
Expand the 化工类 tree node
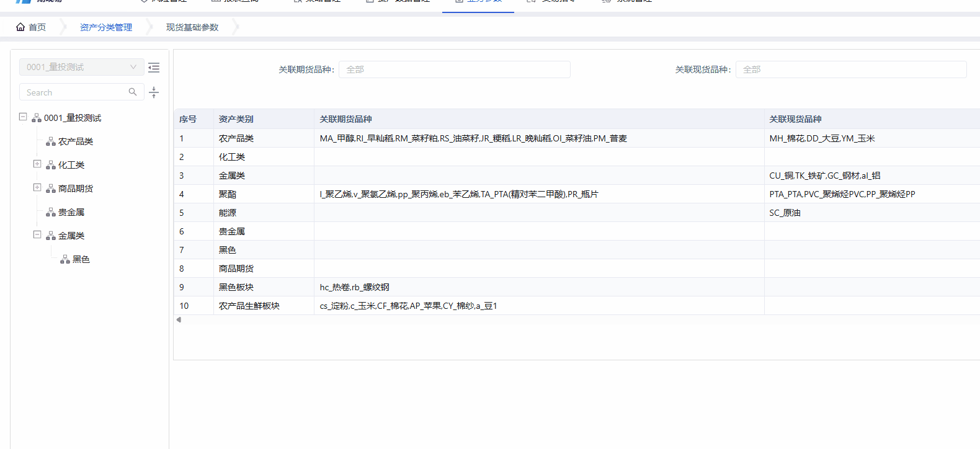(x=37, y=164)
